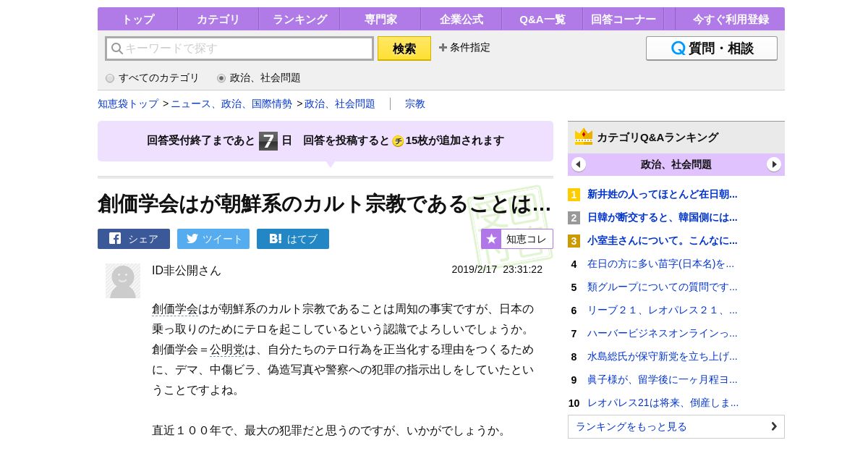Image resolution: width=868 pixels, height=456 pixels.
Task: Share via Facebook シェア button
Action: [134, 239]
